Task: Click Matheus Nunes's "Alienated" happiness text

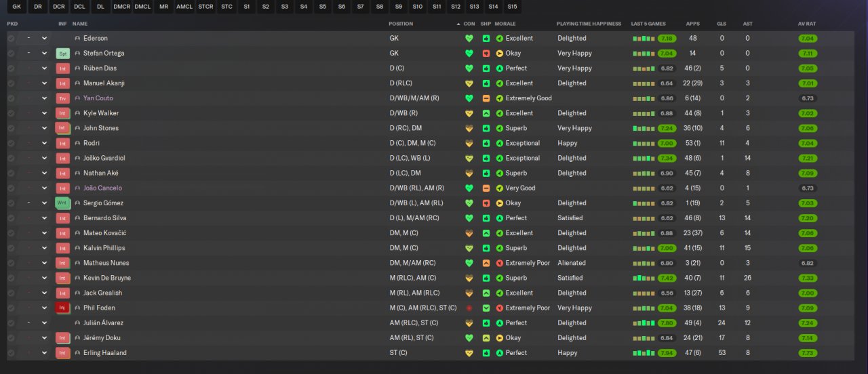Action: 572,263
